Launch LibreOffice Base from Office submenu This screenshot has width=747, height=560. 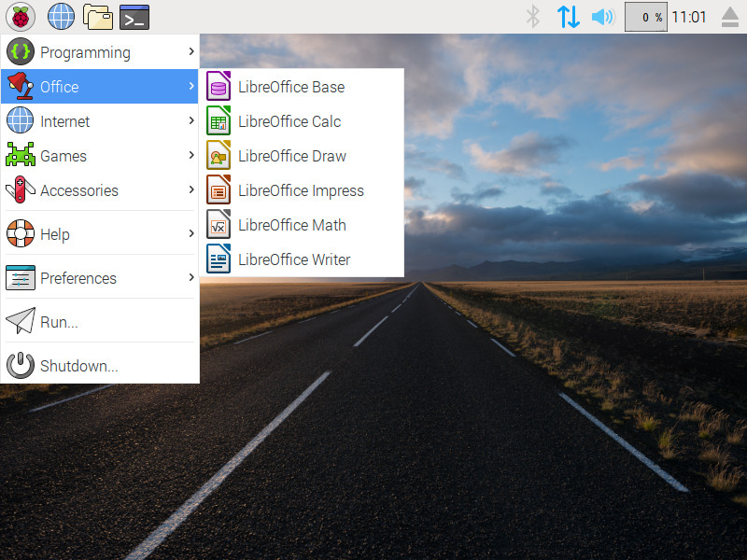pyautogui.click(x=302, y=86)
